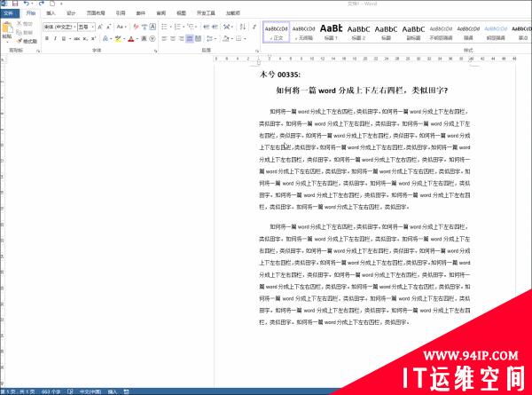Toggle underline formatting

(64, 39)
